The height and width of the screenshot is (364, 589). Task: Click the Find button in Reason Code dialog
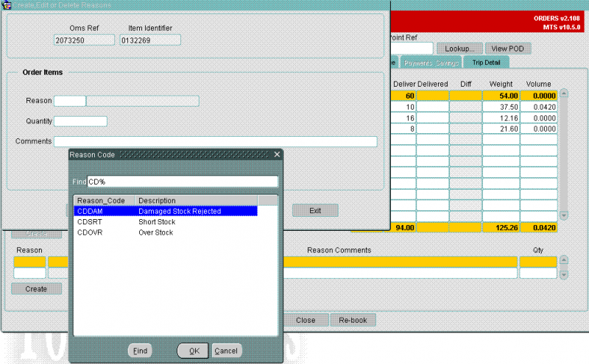point(140,351)
